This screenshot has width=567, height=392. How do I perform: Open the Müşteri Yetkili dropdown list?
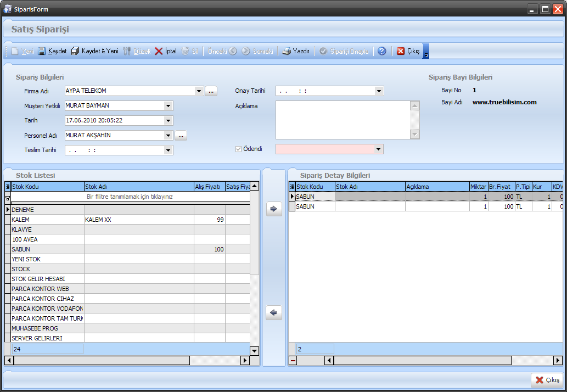[x=169, y=106]
